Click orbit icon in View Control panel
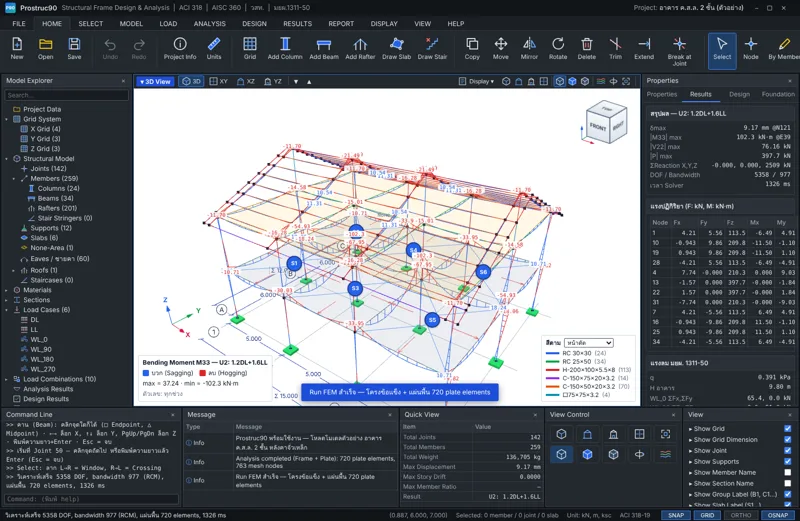The width and height of the screenshot is (800, 521). click(639, 454)
